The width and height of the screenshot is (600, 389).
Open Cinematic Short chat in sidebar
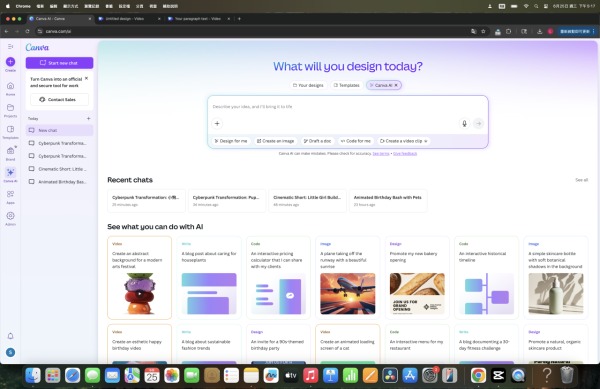(x=59, y=169)
